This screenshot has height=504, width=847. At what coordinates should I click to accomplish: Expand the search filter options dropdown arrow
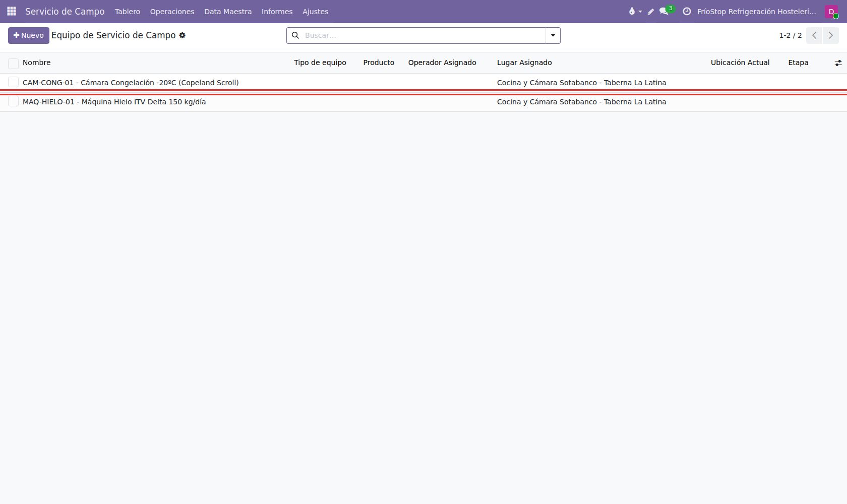pyautogui.click(x=553, y=35)
